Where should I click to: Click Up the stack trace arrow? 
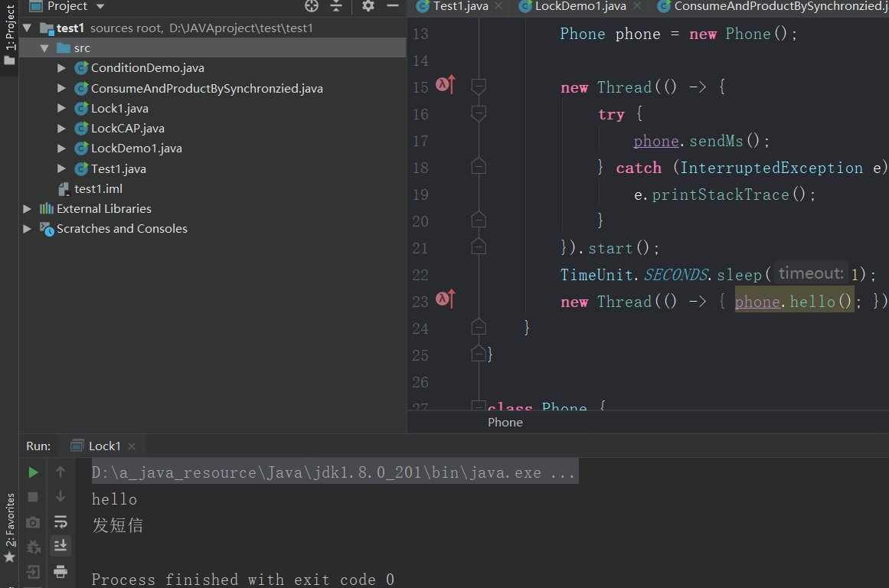click(x=60, y=472)
